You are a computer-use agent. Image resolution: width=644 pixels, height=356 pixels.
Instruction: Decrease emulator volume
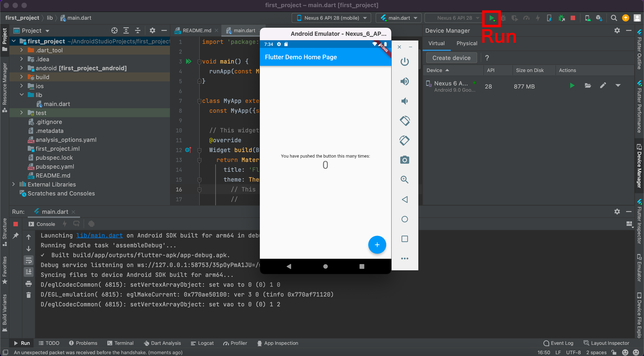[405, 101]
